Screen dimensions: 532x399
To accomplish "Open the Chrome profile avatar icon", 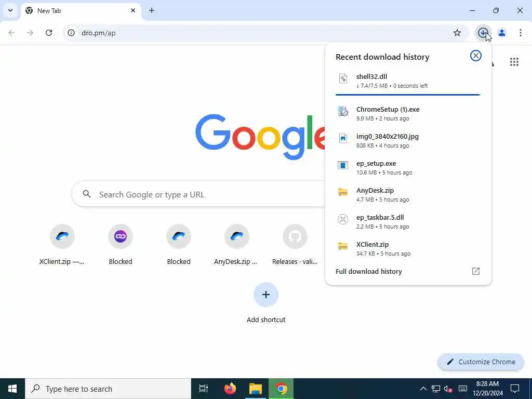I will coord(501,33).
